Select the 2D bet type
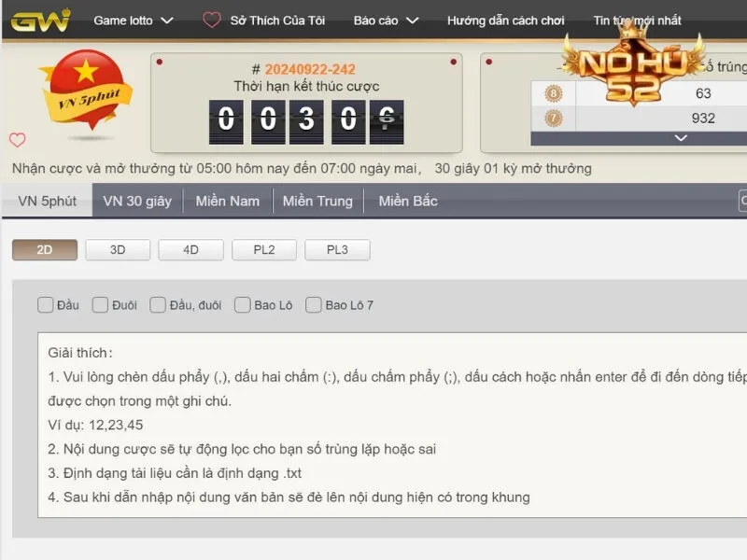The image size is (747, 560). pos(45,250)
